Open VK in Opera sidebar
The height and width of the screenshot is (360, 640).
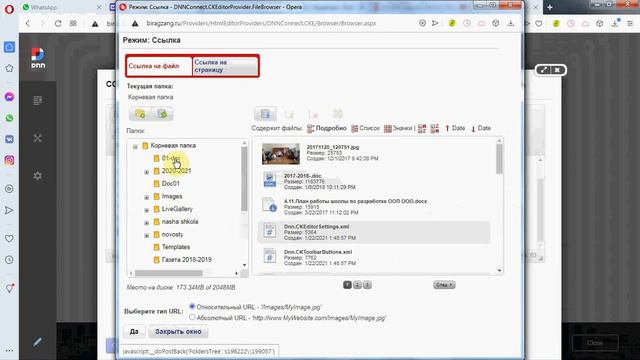click(9, 139)
